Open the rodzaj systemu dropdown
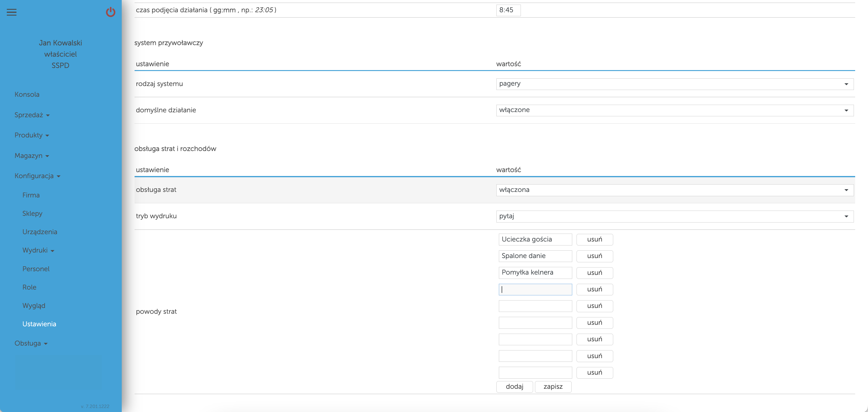 674,84
